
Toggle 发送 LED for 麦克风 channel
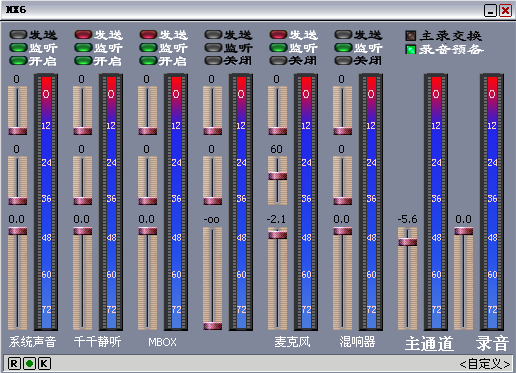tap(278, 34)
